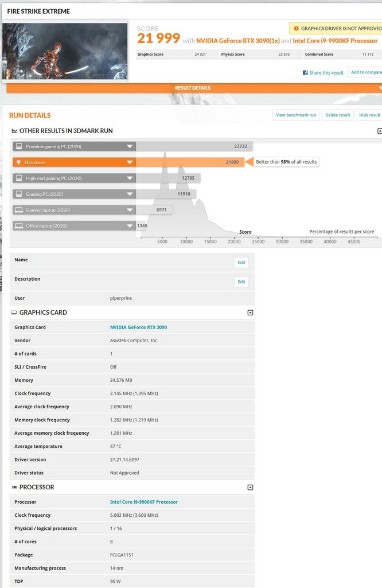This screenshot has width=382, height=588.
Task: Click the Graphics Score value 24 921
Action: (x=200, y=55)
